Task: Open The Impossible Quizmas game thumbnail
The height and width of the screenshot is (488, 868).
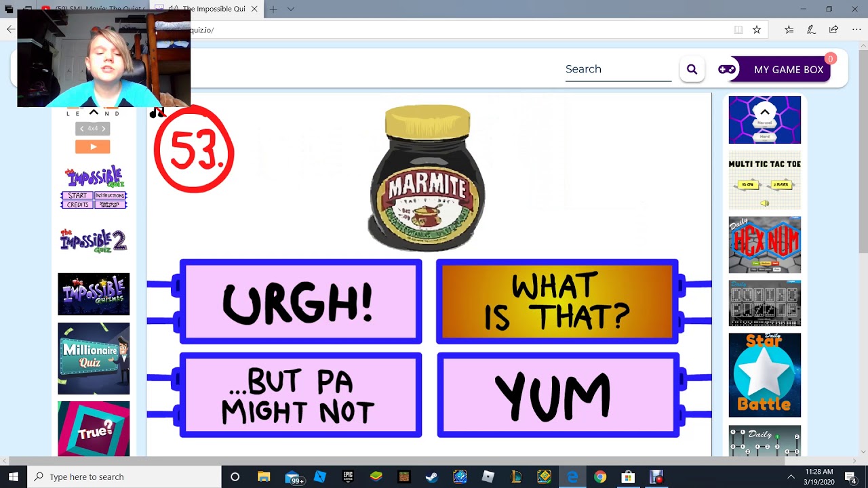Action: [x=94, y=293]
